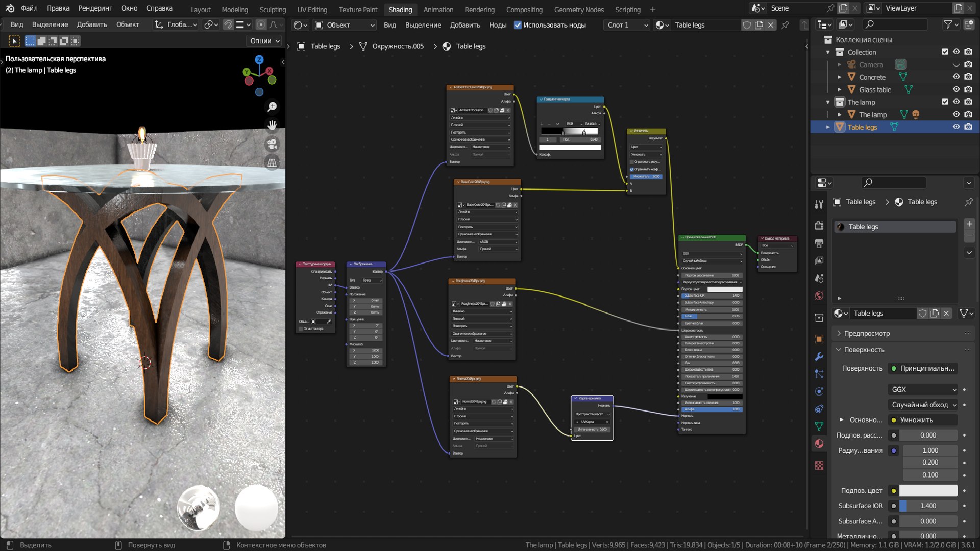Switch to the UV Editing workspace tab
The image size is (980, 551).
pos(312,9)
